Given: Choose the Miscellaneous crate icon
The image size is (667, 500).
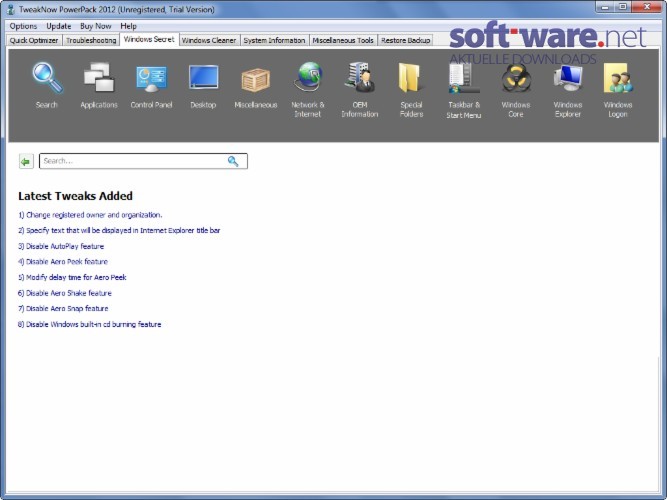Looking at the screenshot, I should (x=256, y=80).
